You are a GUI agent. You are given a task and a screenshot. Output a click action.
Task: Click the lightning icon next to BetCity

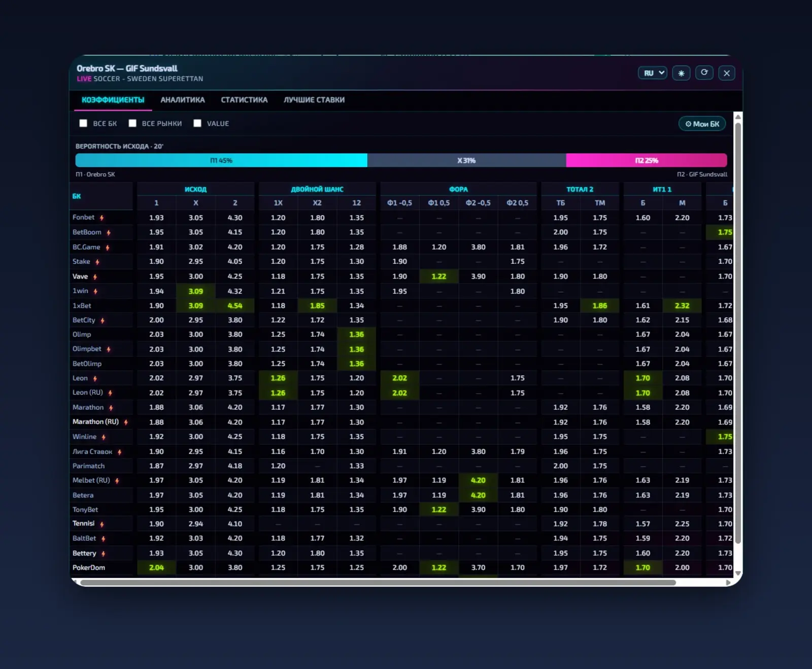(103, 321)
